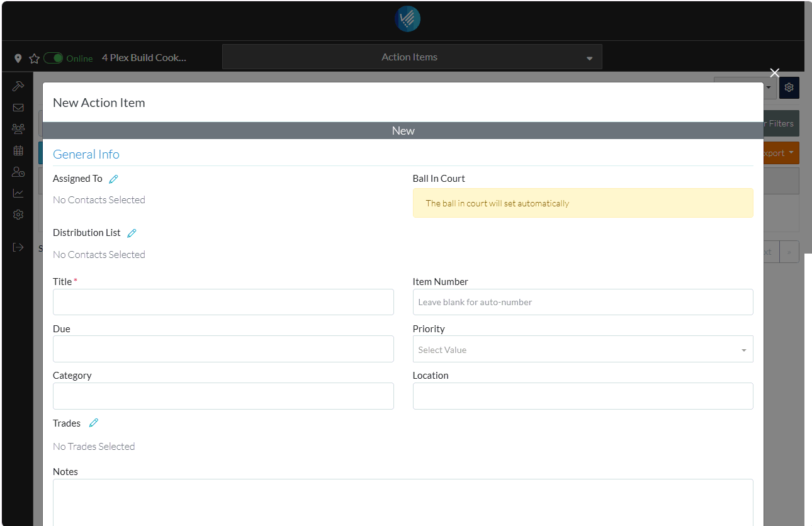Focus the Due date field

pyautogui.click(x=223, y=349)
